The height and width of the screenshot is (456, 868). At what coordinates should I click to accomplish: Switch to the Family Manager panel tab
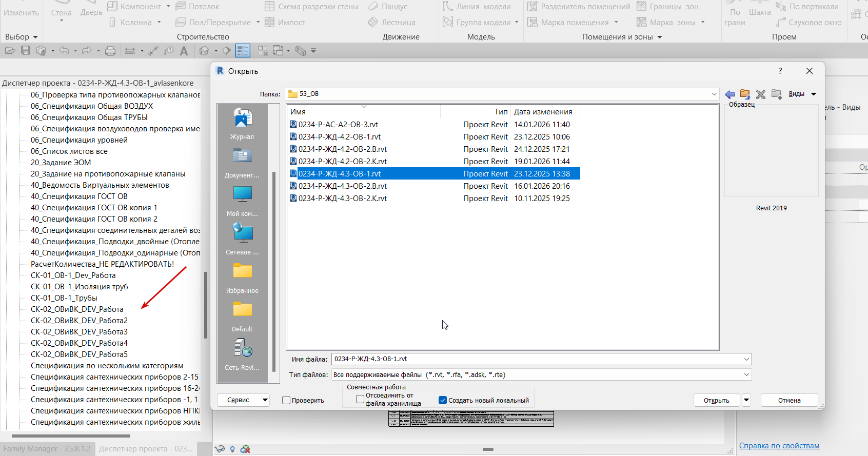click(x=47, y=449)
